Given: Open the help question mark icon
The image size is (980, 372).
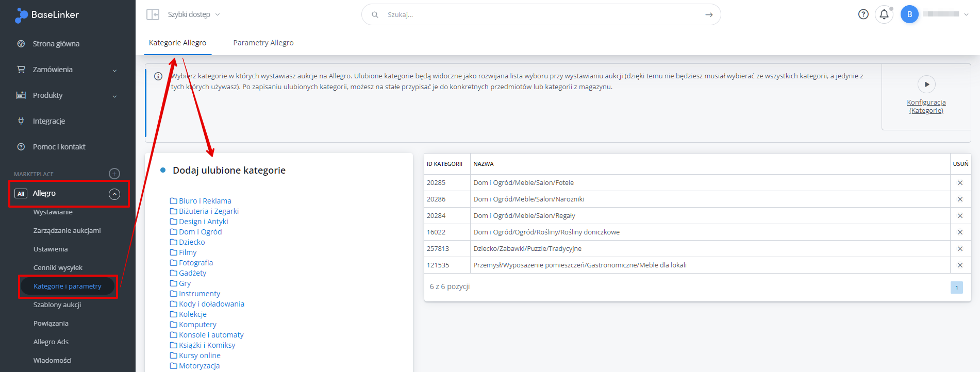Looking at the screenshot, I should point(863,14).
